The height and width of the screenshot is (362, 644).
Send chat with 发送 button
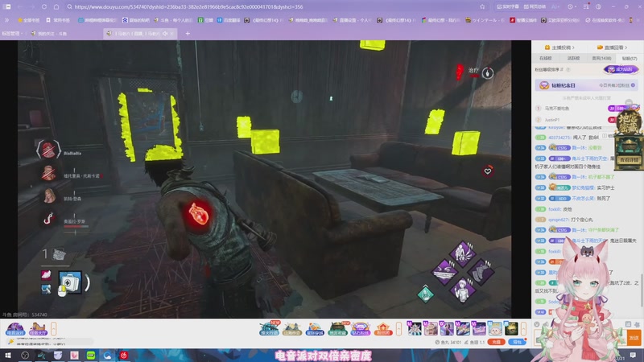634,338
